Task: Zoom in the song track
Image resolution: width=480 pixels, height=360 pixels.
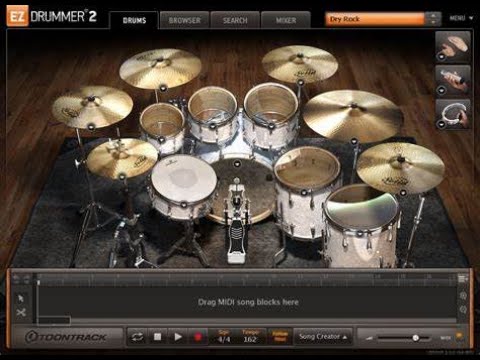Action: [x=463, y=295]
